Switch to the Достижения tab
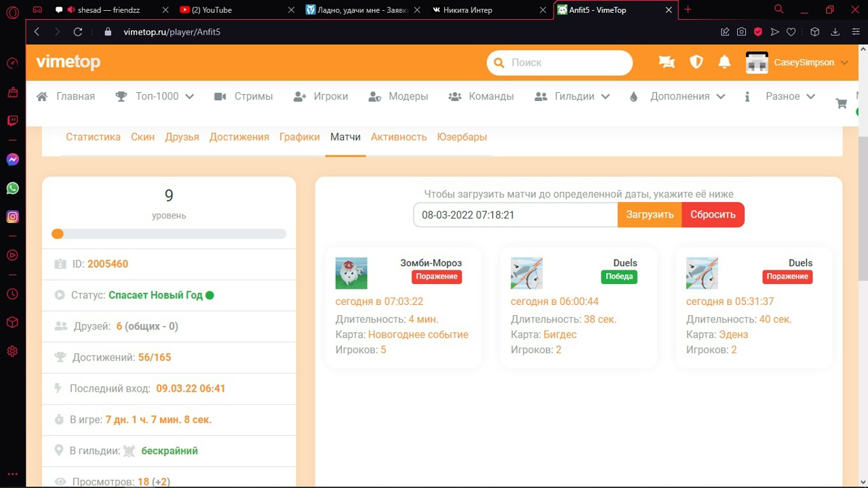The width and height of the screenshot is (868, 488). click(x=239, y=137)
